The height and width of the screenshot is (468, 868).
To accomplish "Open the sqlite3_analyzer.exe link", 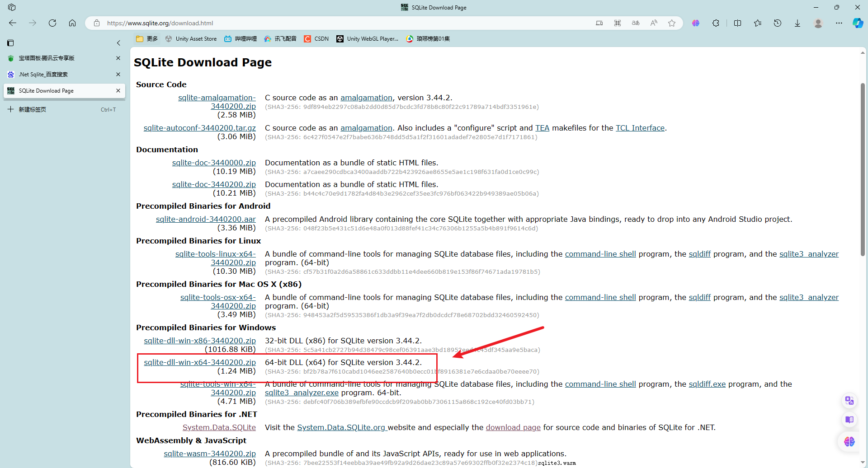I will click(302, 393).
